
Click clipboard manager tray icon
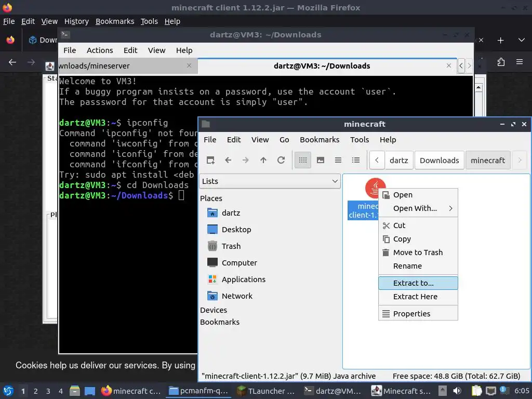(477, 391)
